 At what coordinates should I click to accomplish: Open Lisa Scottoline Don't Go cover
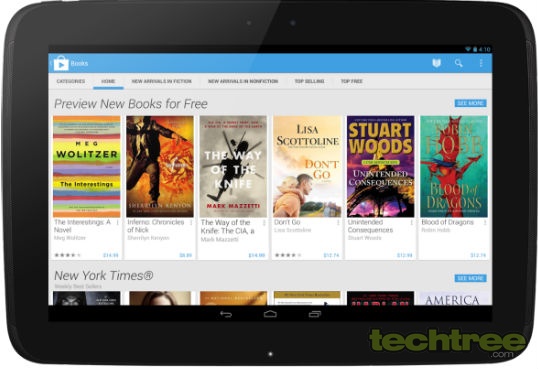(307, 166)
